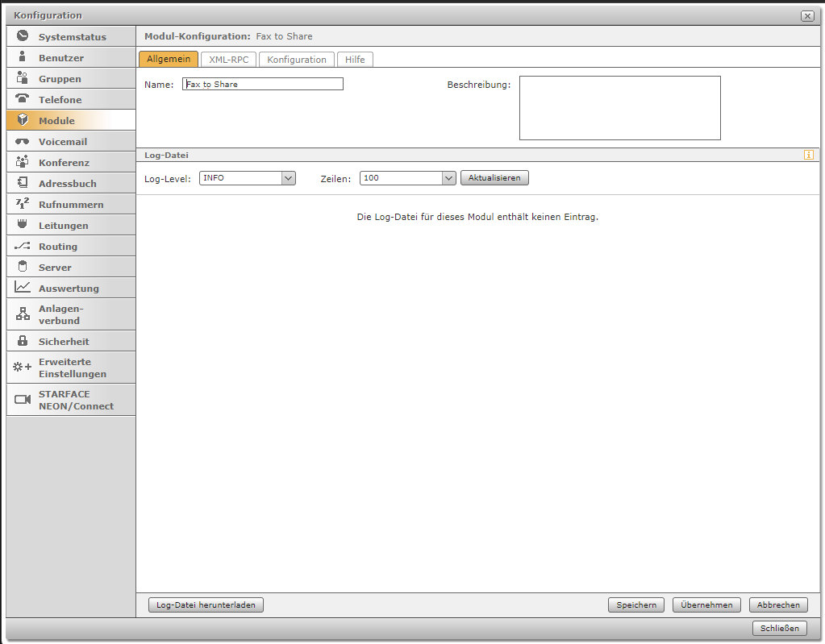Click the Benutzer person icon
The width and height of the screenshot is (825, 644).
pos(23,57)
